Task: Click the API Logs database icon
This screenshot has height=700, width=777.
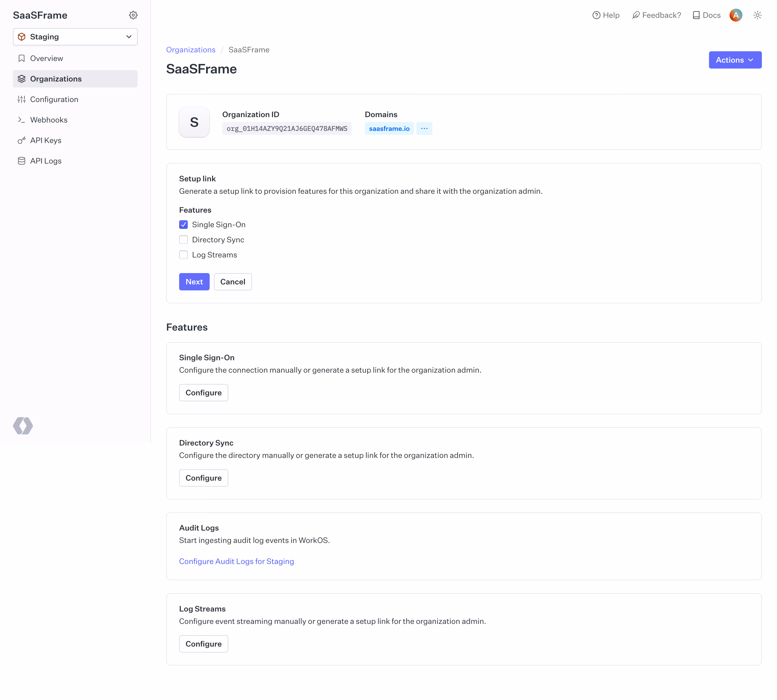Action: [x=22, y=161]
